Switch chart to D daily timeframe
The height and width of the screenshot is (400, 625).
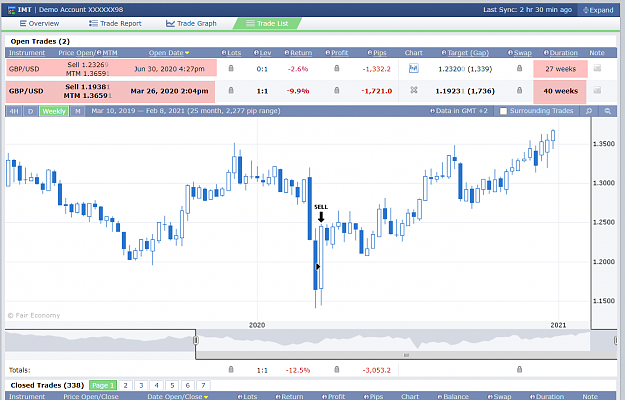(31, 111)
